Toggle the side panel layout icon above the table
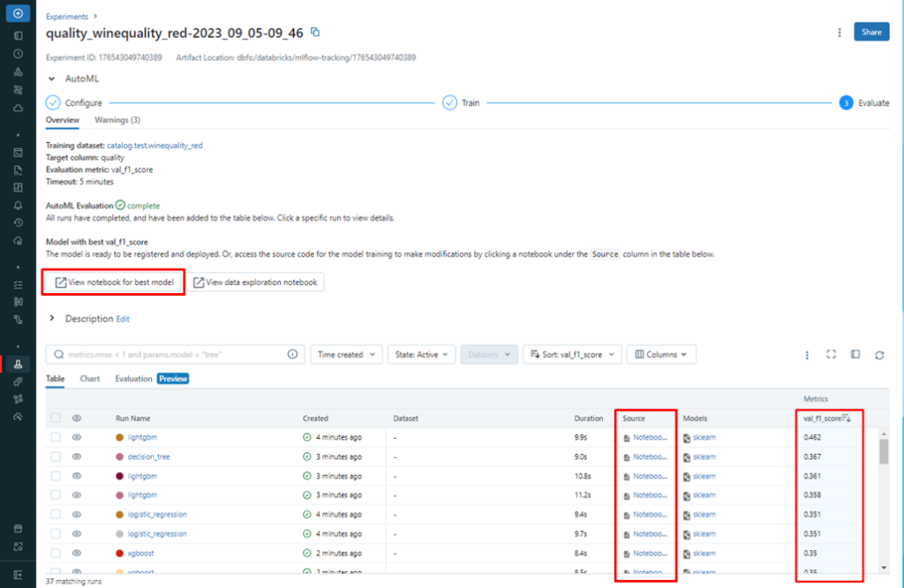 (x=855, y=354)
